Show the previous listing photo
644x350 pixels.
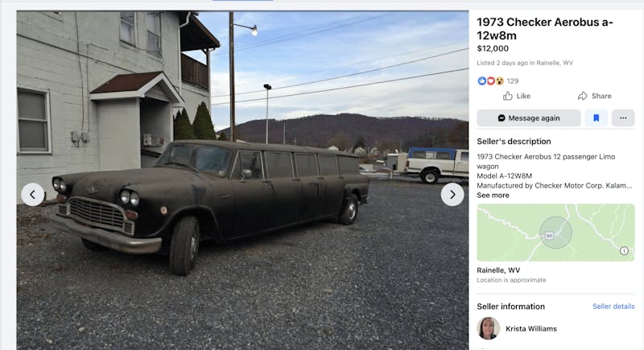[32, 195]
